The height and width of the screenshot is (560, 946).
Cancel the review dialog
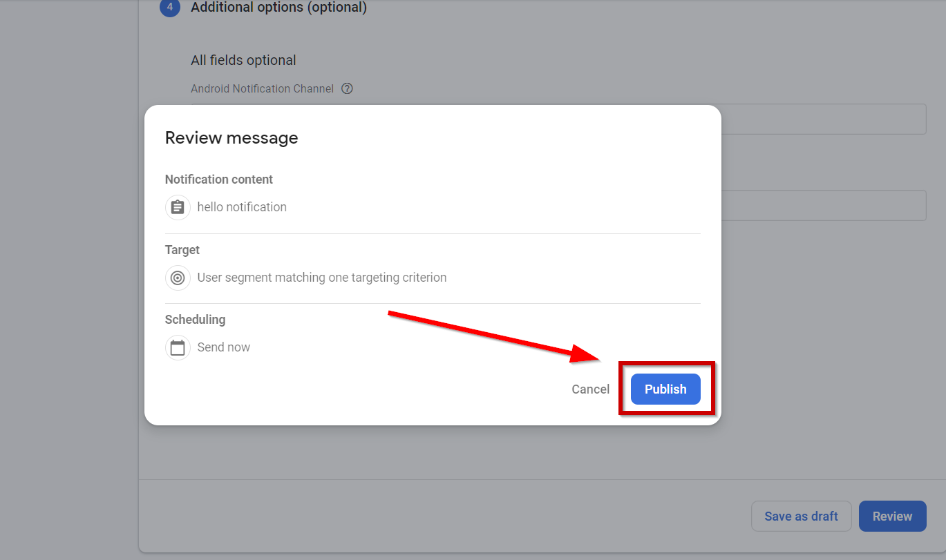pos(590,389)
